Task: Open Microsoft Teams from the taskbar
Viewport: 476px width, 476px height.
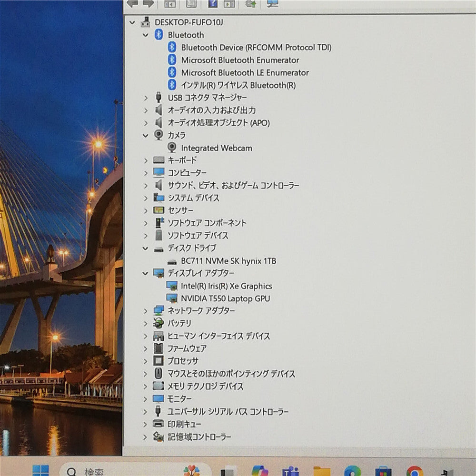Action: point(290,471)
